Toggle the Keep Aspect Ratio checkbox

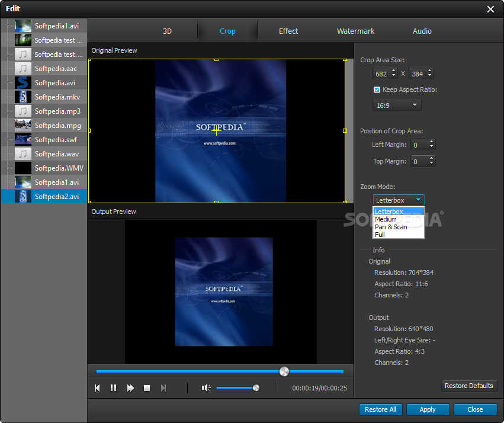click(377, 90)
